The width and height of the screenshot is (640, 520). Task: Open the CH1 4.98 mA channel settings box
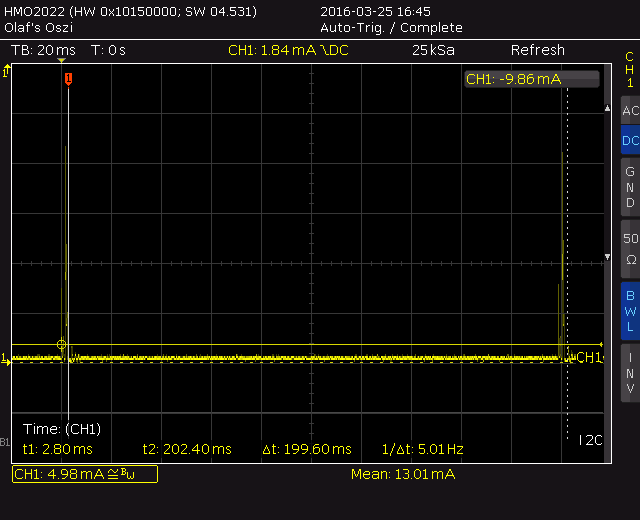85,474
